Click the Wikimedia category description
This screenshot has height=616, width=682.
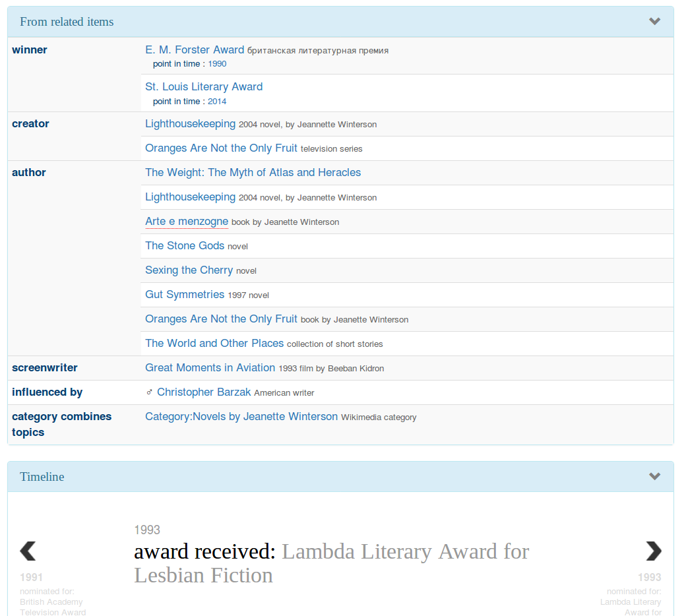[x=379, y=417]
